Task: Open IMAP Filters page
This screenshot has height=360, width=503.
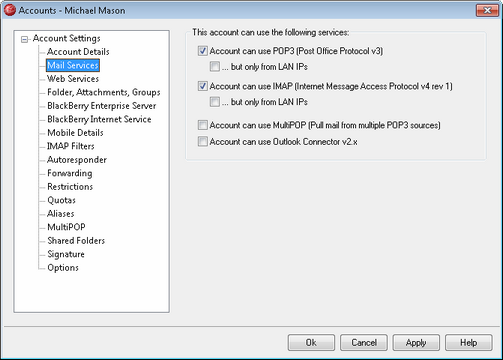Action: 71,146
